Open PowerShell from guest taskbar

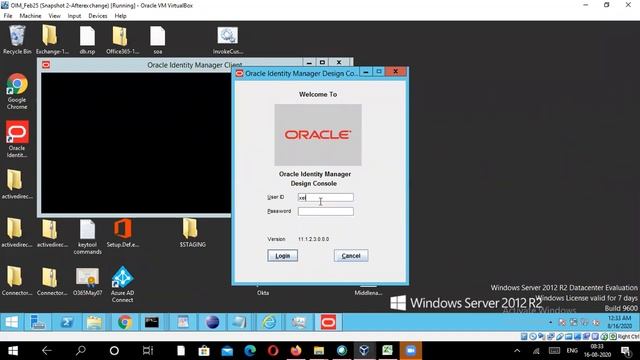pyautogui.click(x=67, y=322)
